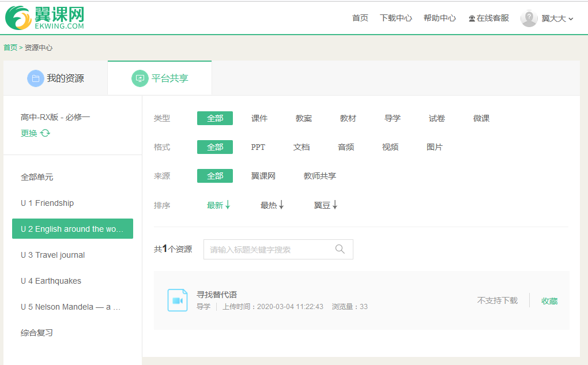588x365 pixels.
Task: Click the EKWING.COM logo
Action: click(44, 18)
